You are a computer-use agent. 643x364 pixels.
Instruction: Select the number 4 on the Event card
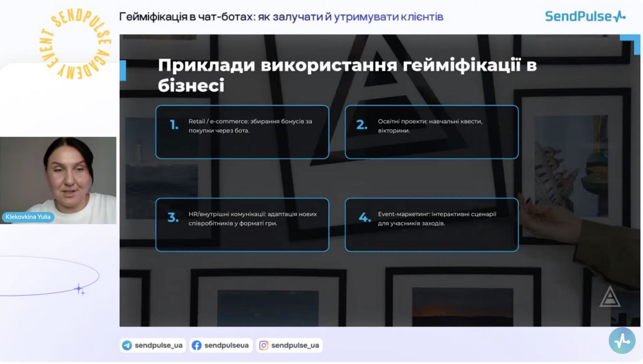point(365,217)
